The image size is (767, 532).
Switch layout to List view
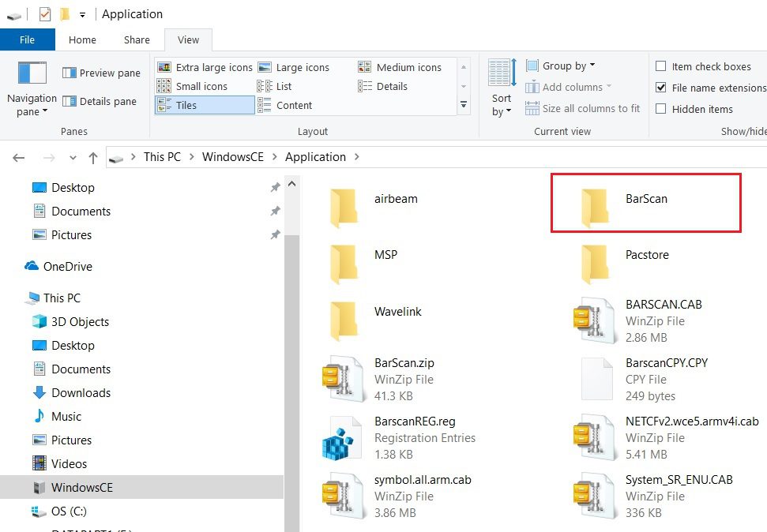[274, 86]
